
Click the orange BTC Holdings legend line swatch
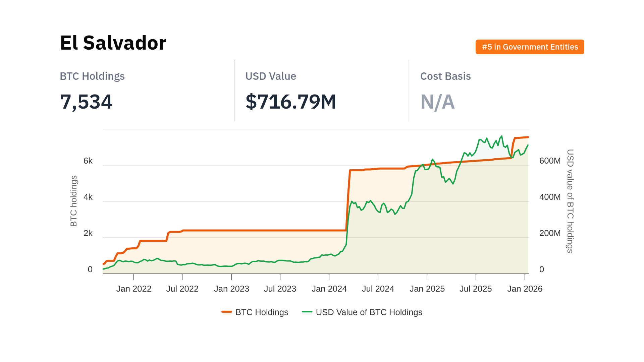point(227,312)
